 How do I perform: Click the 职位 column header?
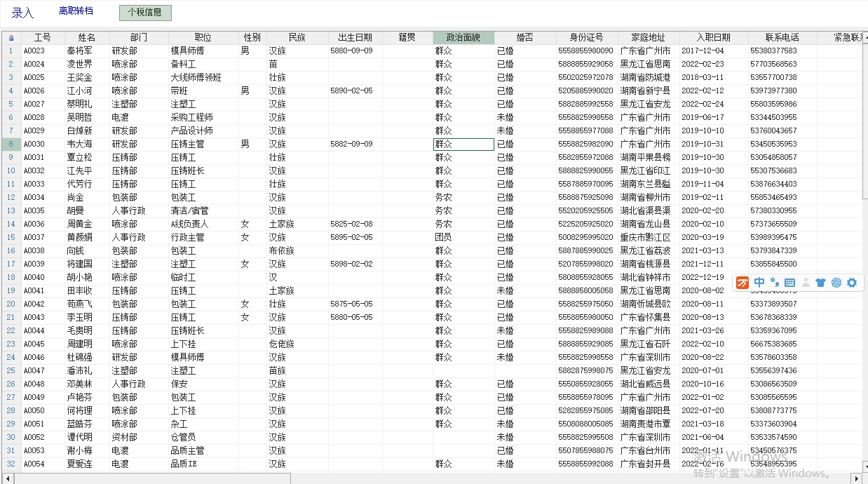[203, 38]
